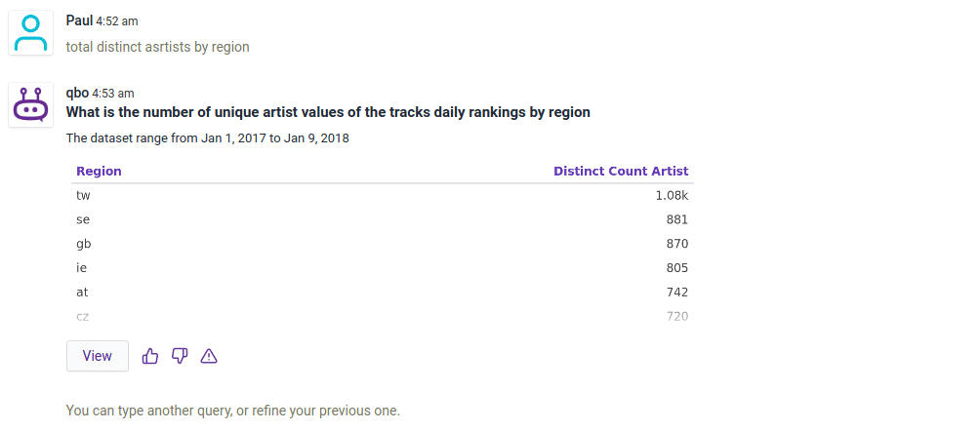Sort by the Region column header
Image resolution: width=980 pixels, height=431 pixels.
coord(99,171)
